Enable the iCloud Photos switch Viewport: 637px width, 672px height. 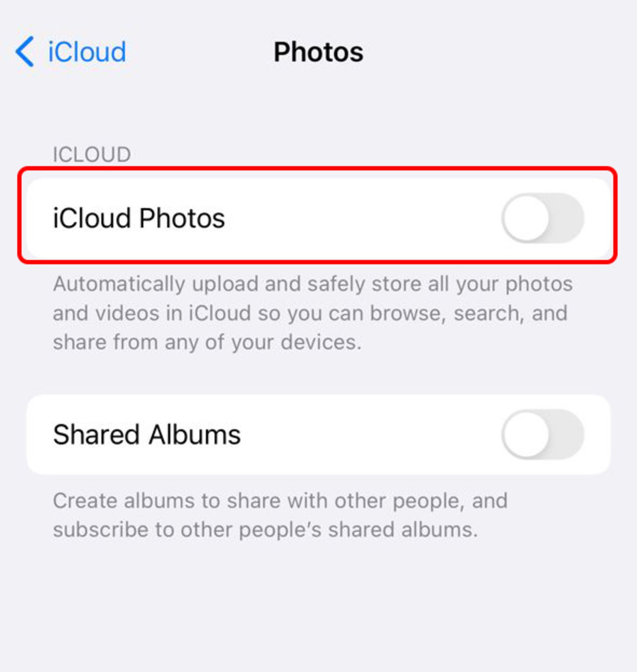tap(542, 218)
